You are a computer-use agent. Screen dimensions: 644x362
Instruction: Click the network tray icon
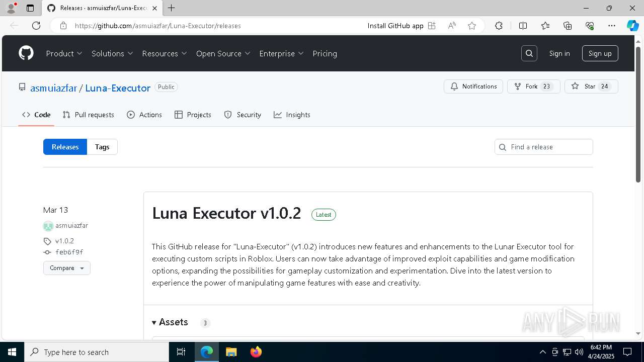coord(567,352)
